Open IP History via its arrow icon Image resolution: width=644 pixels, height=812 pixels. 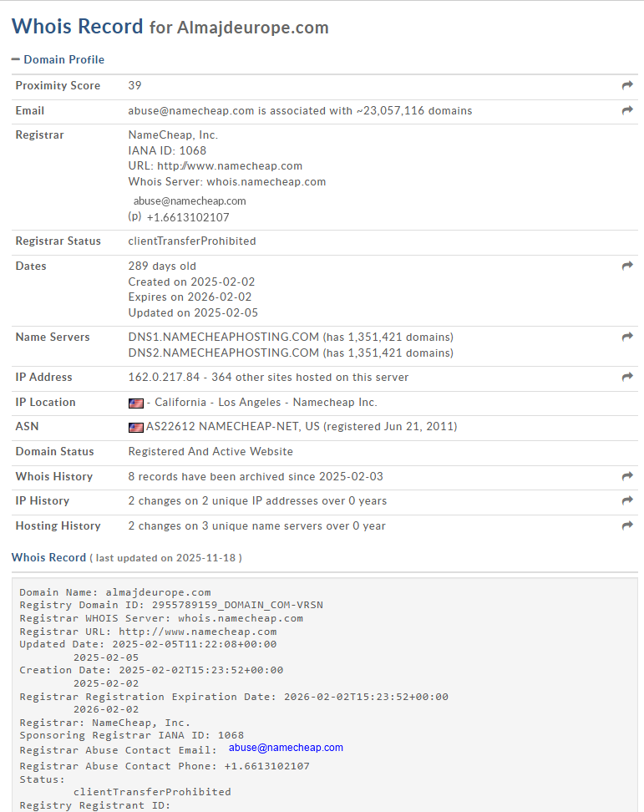[627, 500]
